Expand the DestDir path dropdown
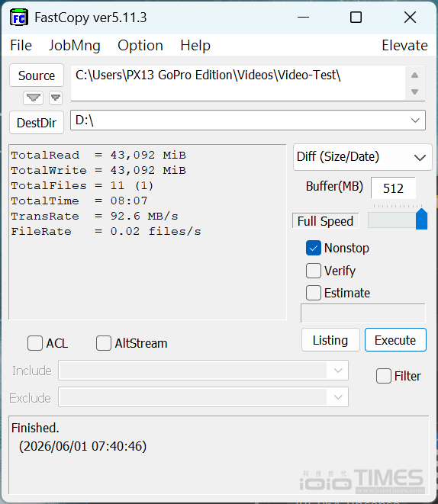The height and width of the screenshot is (504, 438). (x=415, y=120)
